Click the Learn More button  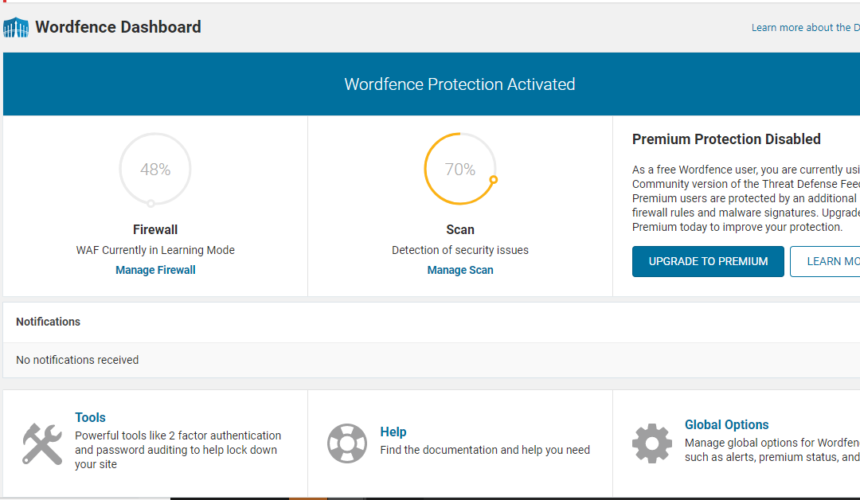pos(825,262)
